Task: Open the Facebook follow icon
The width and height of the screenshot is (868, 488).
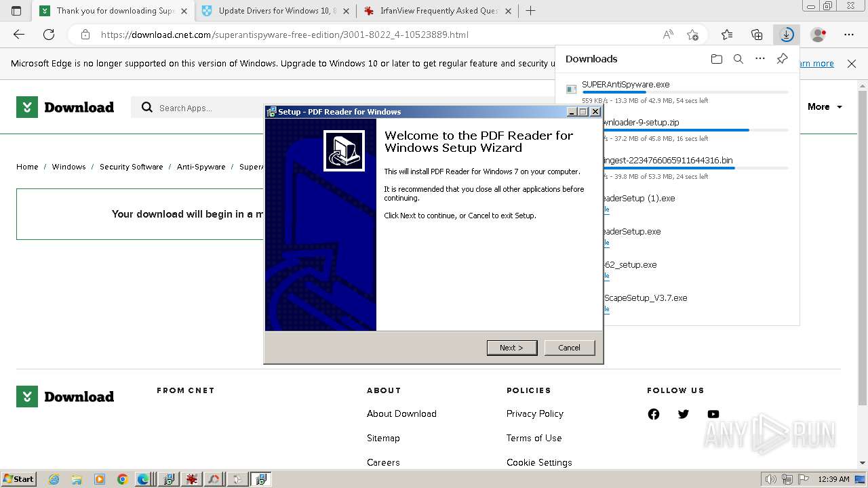Action: coord(654,414)
